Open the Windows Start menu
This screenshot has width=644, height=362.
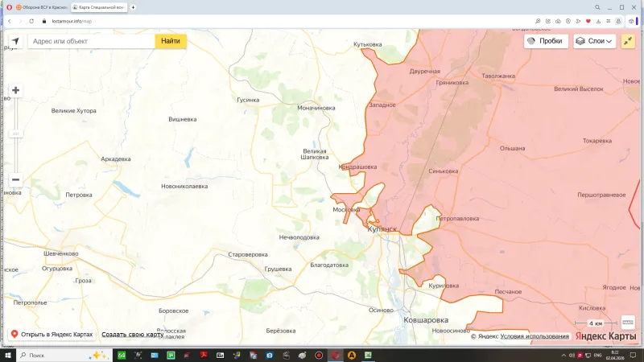pos(8,355)
